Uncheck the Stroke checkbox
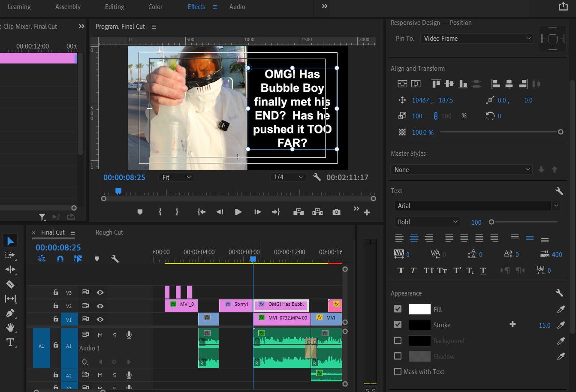The width and height of the screenshot is (576, 392). point(398,325)
